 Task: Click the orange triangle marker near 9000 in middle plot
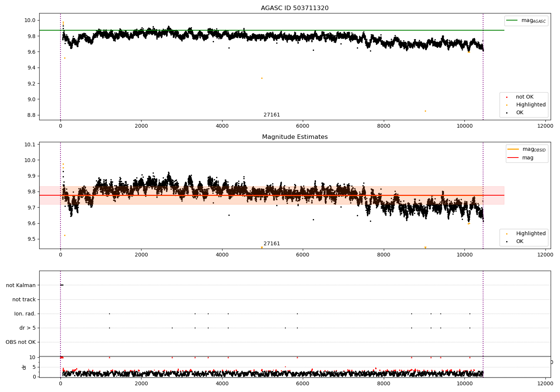point(425,248)
